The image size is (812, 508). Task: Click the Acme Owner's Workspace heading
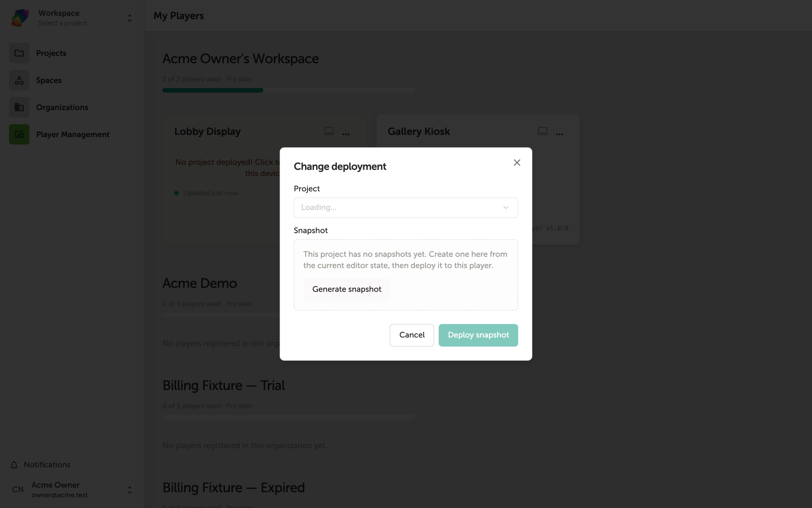pos(240,59)
